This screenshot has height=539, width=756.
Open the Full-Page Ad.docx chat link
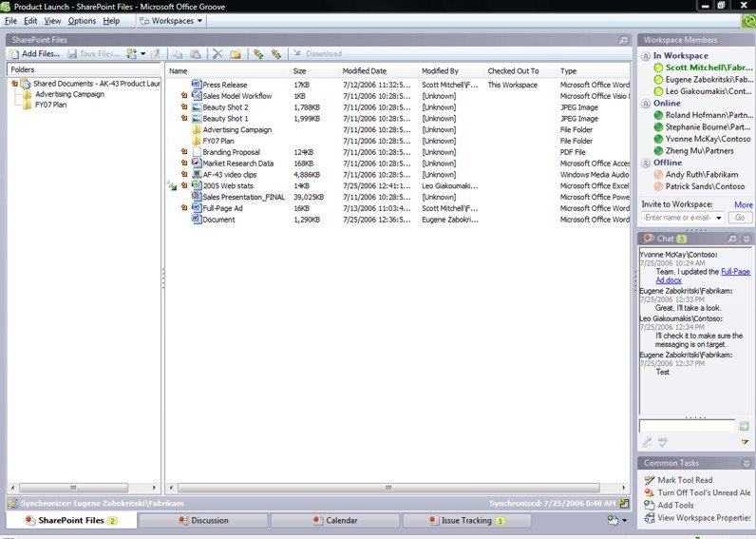[x=735, y=272]
